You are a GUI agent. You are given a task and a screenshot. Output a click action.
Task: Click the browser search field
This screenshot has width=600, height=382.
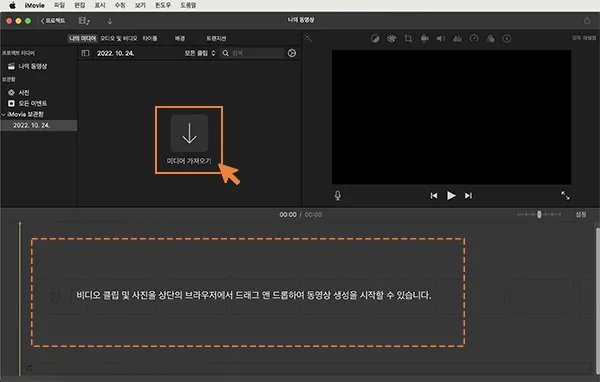pos(253,53)
